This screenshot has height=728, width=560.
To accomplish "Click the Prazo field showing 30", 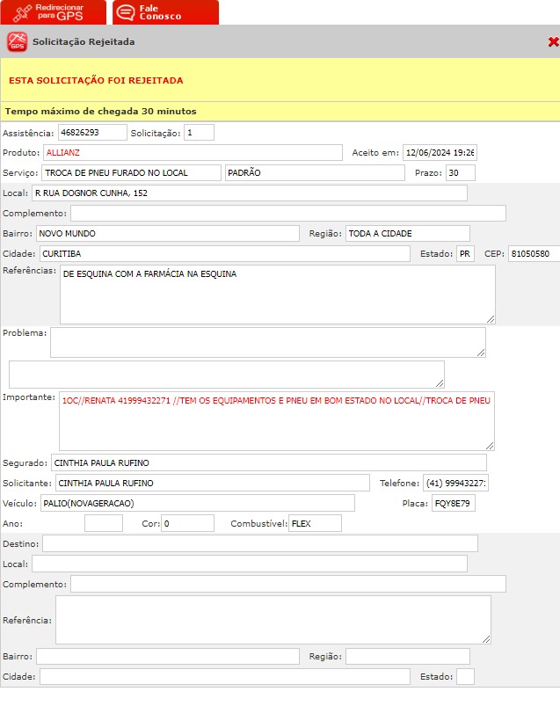I will [x=460, y=172].
